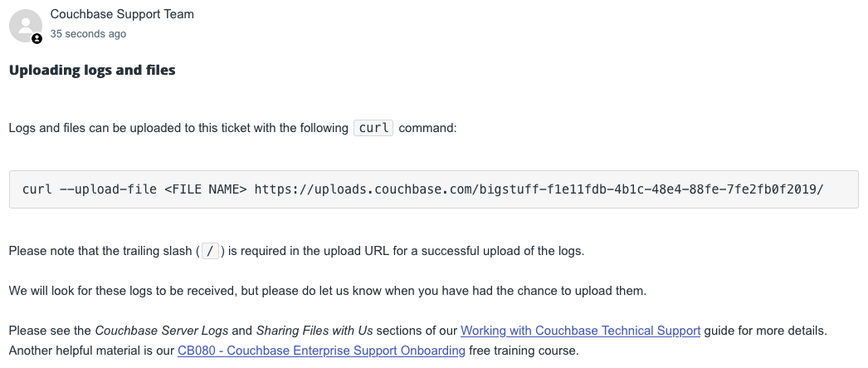
Task: Open CB080 Enterprise Support Onboarding link
Action: (321, 351)
